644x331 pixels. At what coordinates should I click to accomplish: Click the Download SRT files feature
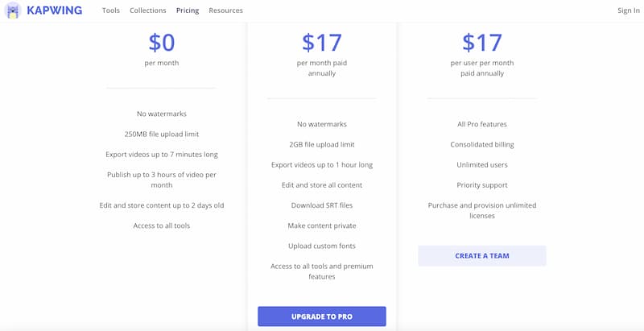click(x=321, y=205)
